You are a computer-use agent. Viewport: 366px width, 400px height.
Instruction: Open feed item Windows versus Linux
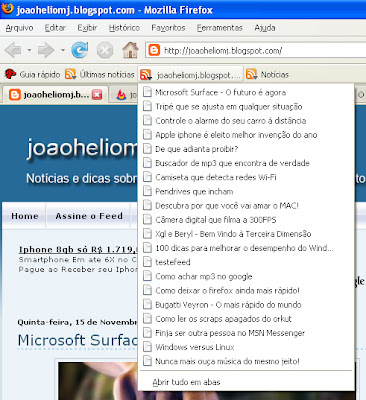click(245, 347)
